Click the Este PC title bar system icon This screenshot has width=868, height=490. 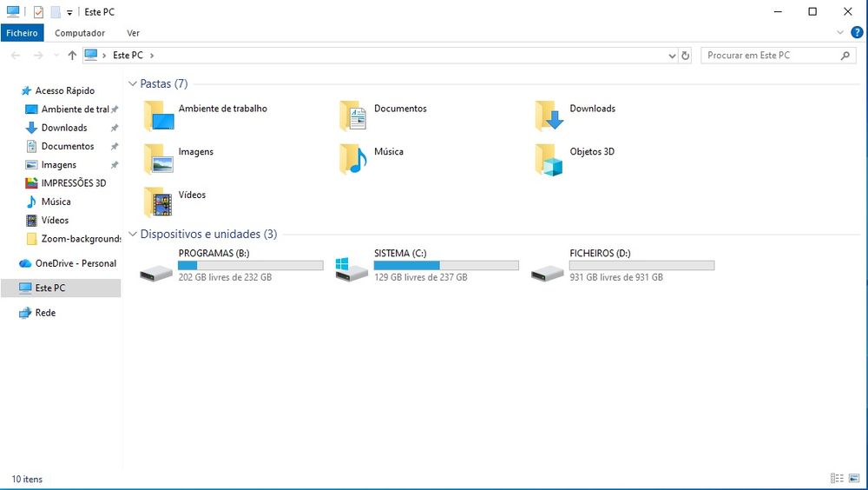click(13, 11)
